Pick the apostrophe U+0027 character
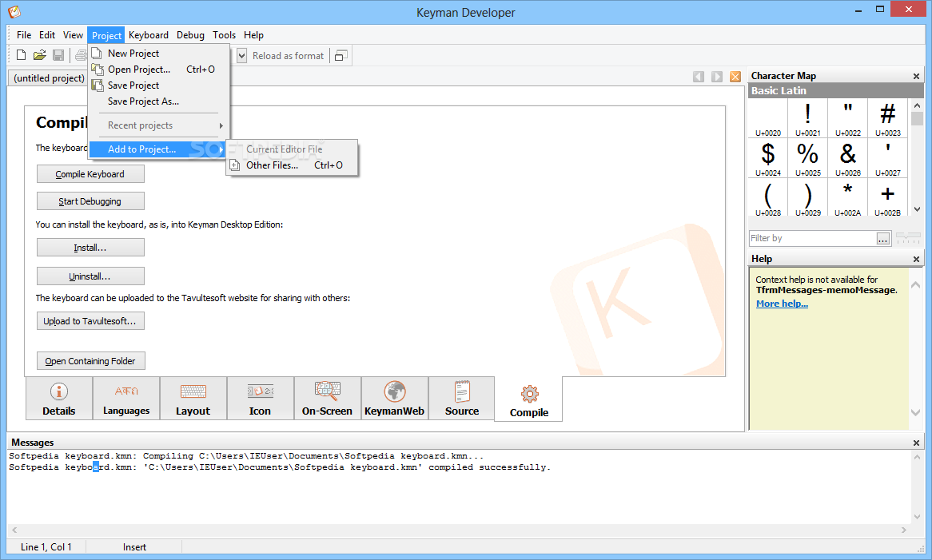Viewport: 932px width, 560px height. [x=887, y=158]
